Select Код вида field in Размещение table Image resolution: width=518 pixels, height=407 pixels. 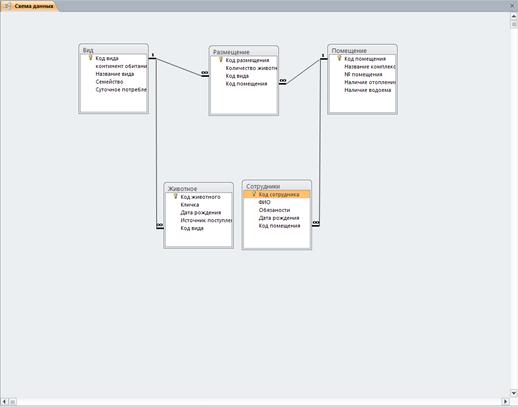click(244, 76)
